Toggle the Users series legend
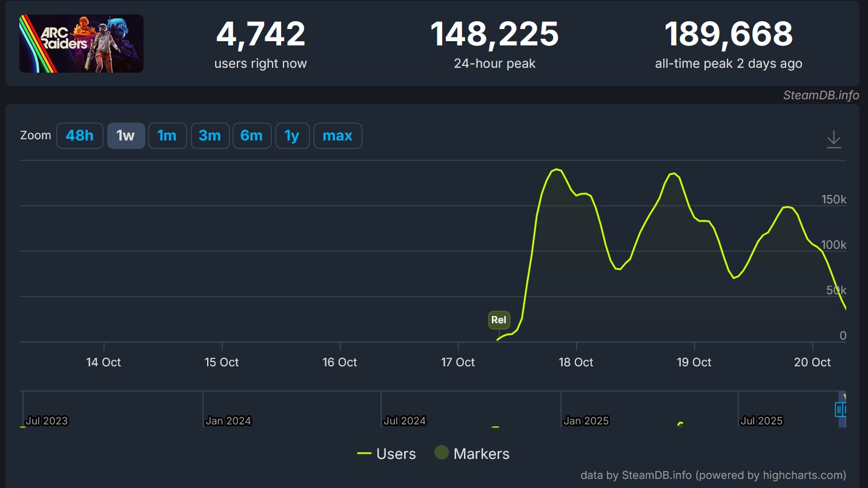 click(387, 453)
